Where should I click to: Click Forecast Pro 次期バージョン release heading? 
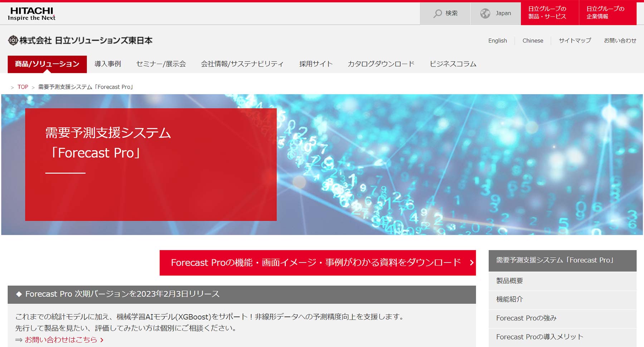(242, 294)
